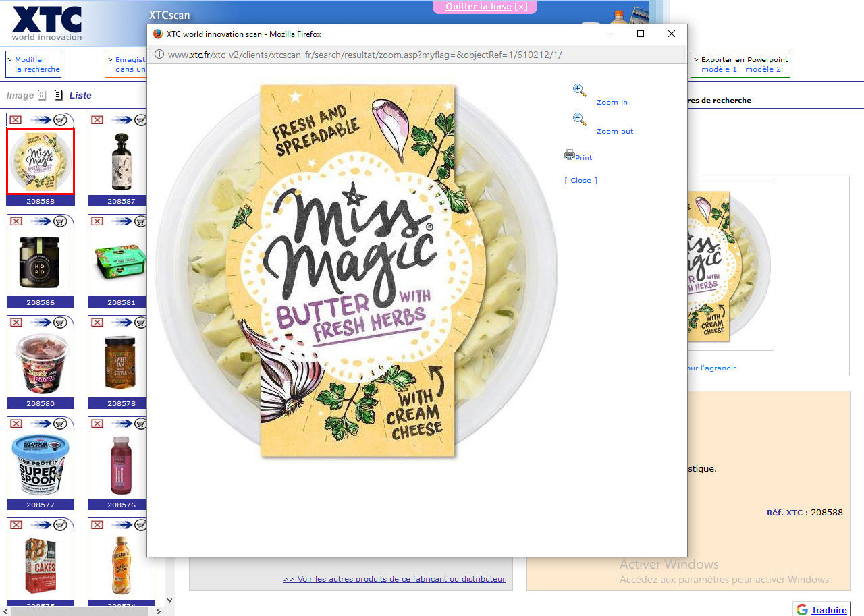Select Sweet Jam Stevia thumbnail 208578
The width and height of the screenshot is (864, 616).
point(122,363)
